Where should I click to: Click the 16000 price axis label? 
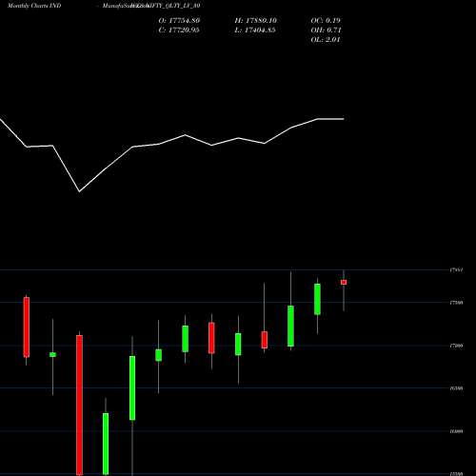click(x=456, y=431)
